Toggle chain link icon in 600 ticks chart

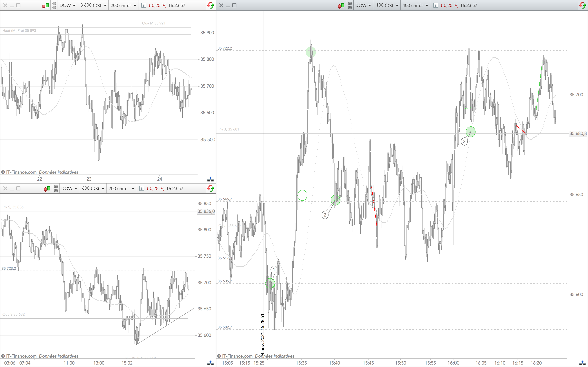[56, 188]
